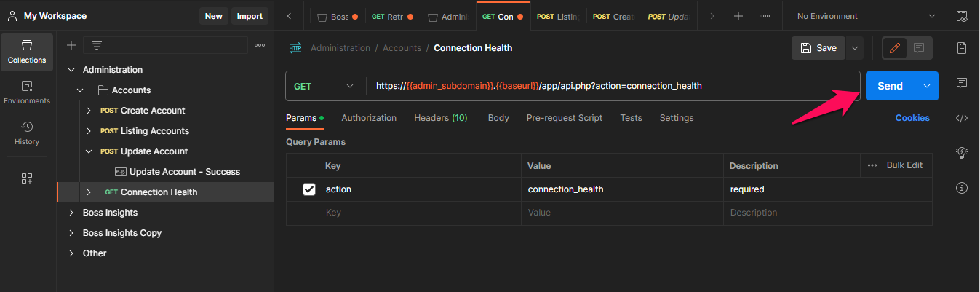
Task: Switch to the Admini tab
Action: pos(449,16)
